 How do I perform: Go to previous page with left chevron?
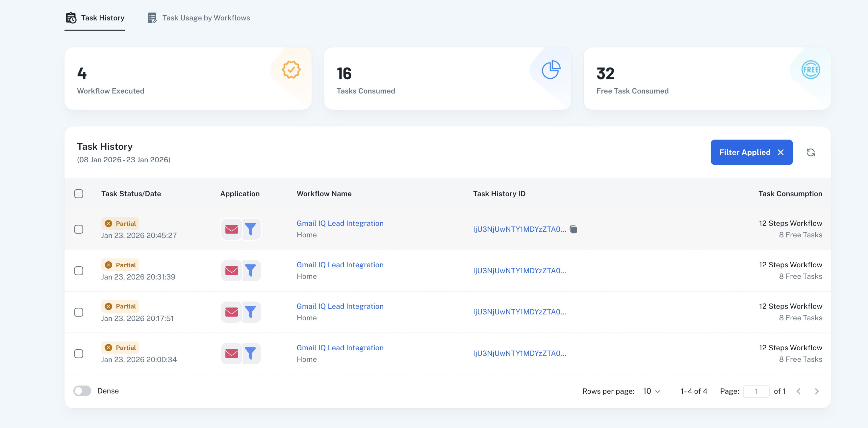click(x=798, y=391)
